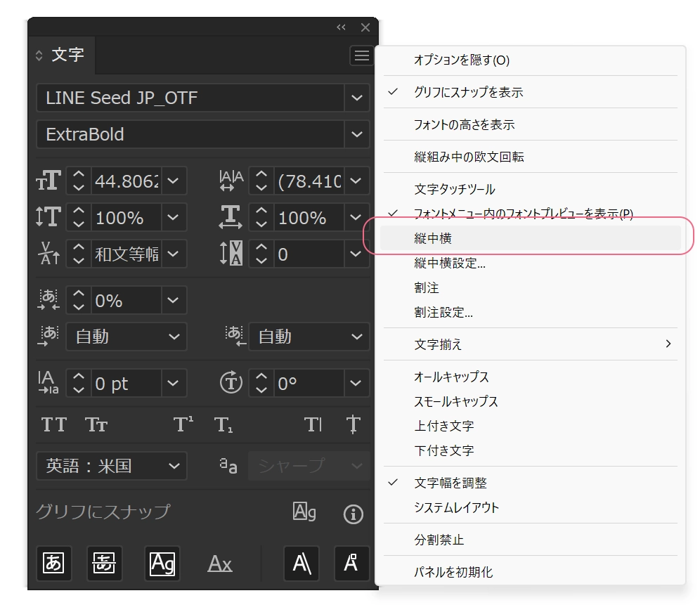Open the 英語：米国 language dropdown

[112, 466]
